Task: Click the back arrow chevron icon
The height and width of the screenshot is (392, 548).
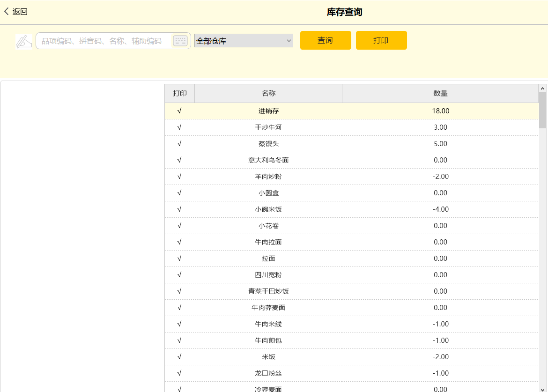Action: coord(6,12)
